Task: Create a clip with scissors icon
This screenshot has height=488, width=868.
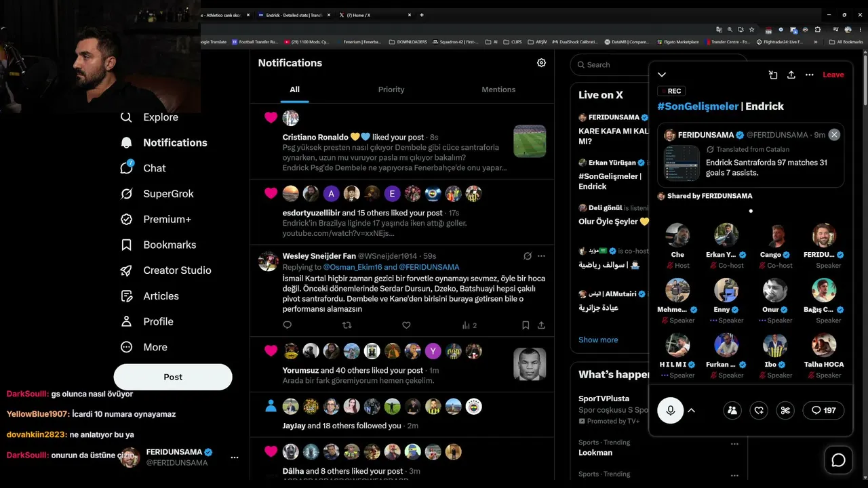Action: point(786,410)
